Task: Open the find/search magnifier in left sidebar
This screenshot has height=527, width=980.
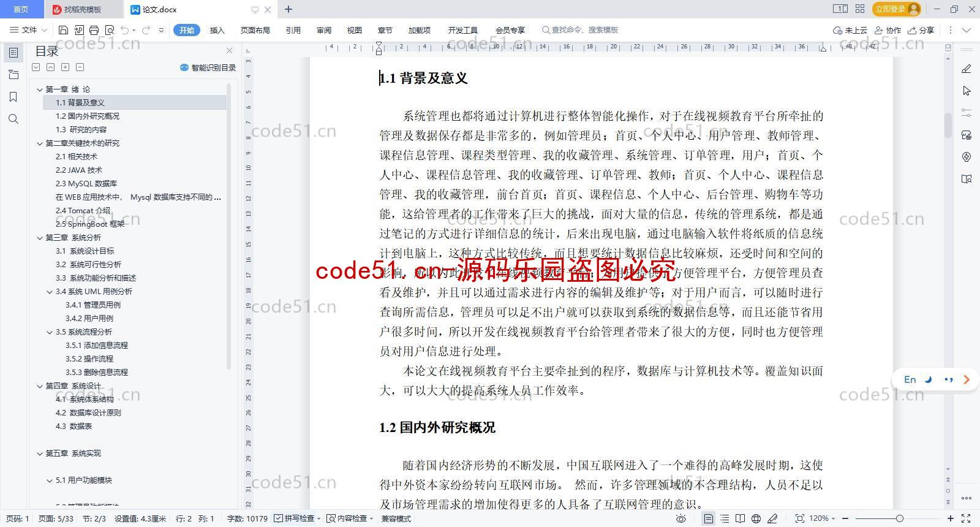Action: (13, 119)
